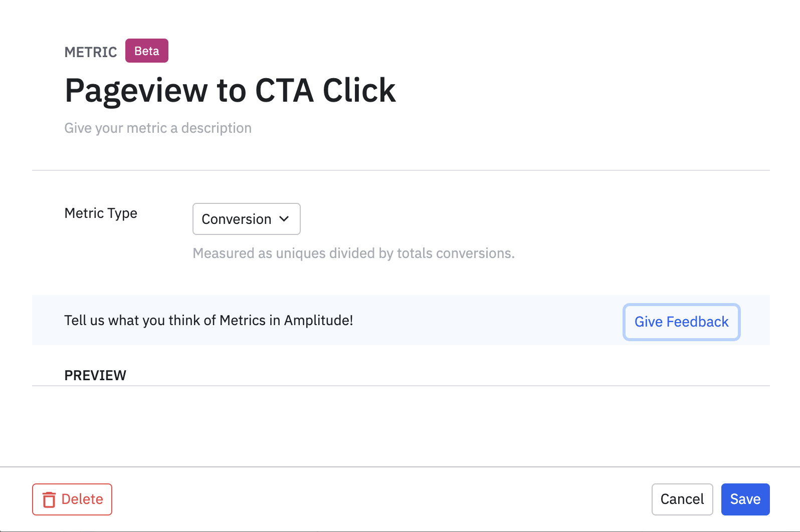800x532 pixels.
Task: Click the METRIC header label
Action: point(91,52)
